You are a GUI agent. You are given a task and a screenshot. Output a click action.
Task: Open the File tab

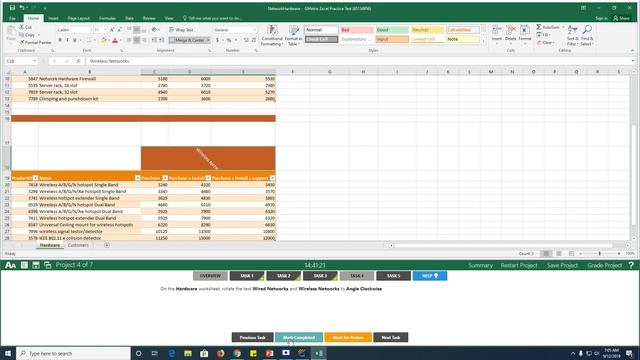click(12, 18)
